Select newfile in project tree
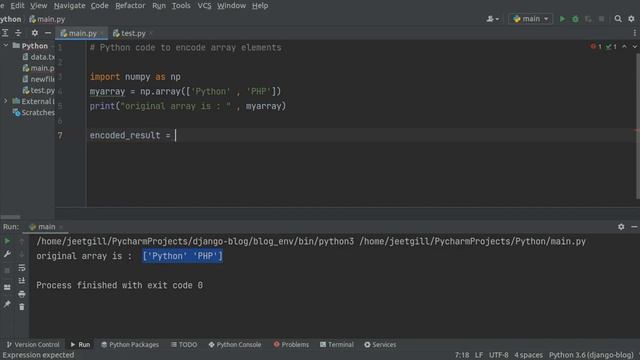The image size is (640, 360). coord(38,79)
